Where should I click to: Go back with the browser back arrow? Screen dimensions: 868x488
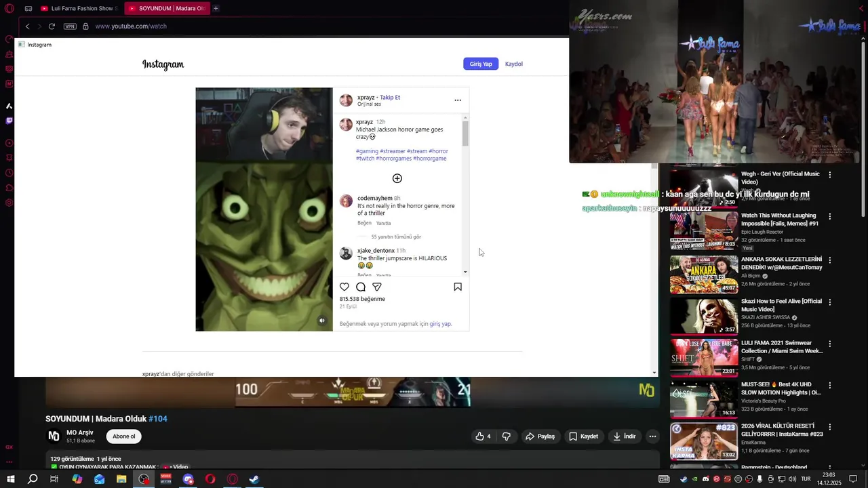27,26
